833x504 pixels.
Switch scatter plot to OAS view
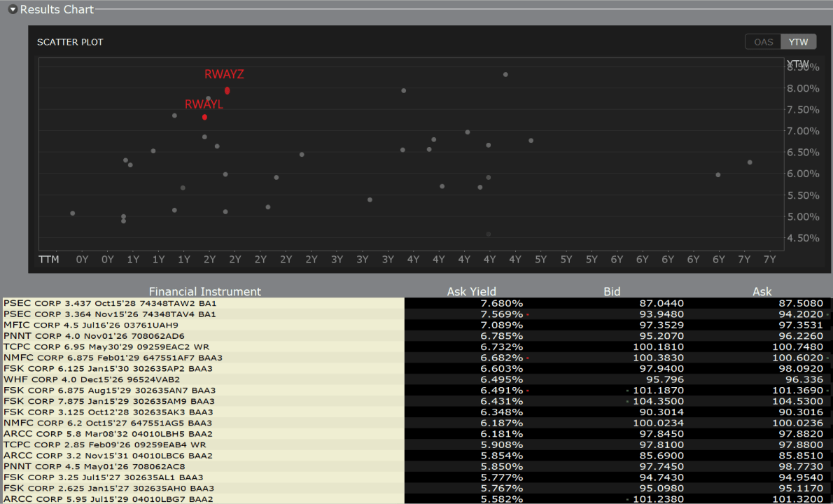(763, 42)
